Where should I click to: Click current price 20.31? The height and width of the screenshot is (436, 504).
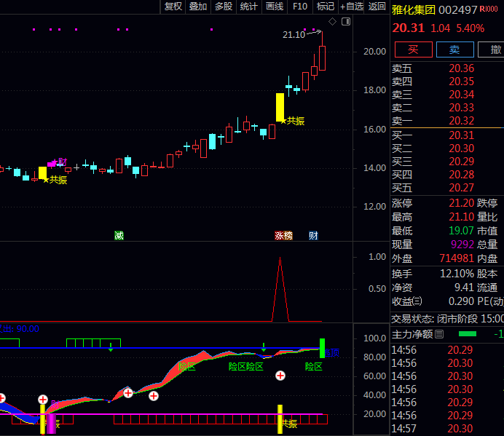(x=408, y=28)
